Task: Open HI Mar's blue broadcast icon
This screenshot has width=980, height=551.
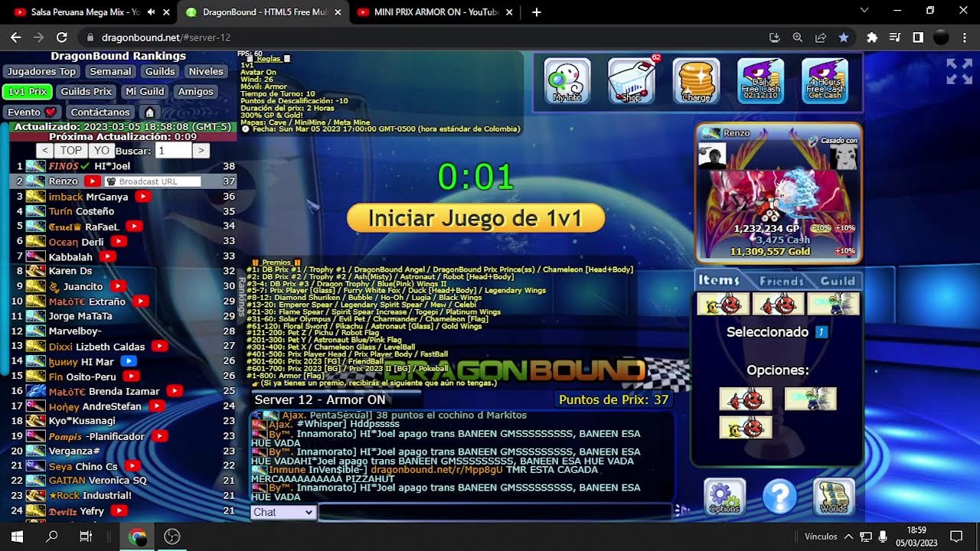Action: point(128,361)
